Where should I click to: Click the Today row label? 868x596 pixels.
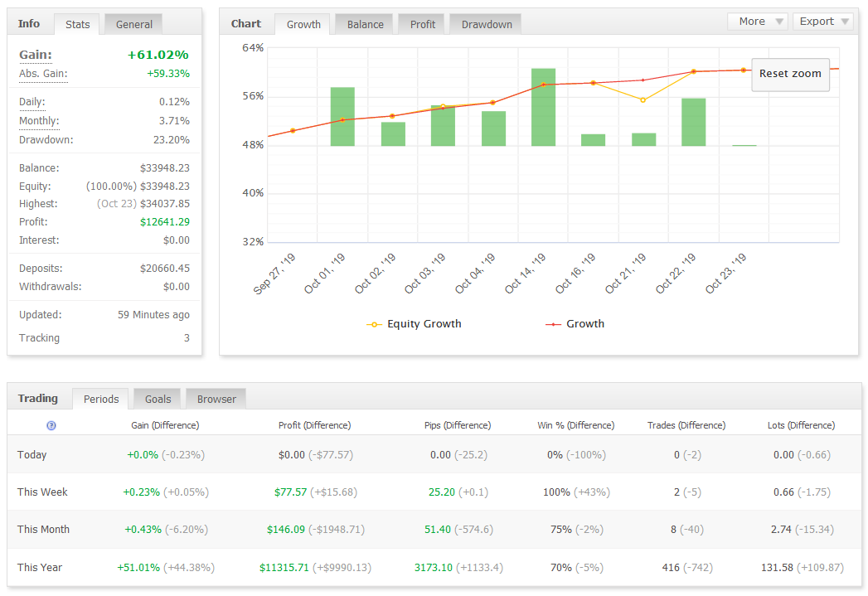pyautogui.click(x=32, y=455)
